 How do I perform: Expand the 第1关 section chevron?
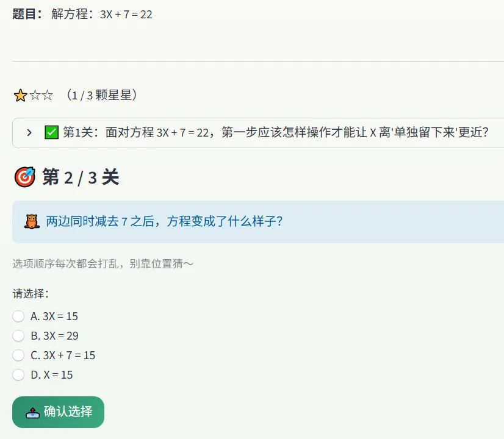(x=29, y=133)
